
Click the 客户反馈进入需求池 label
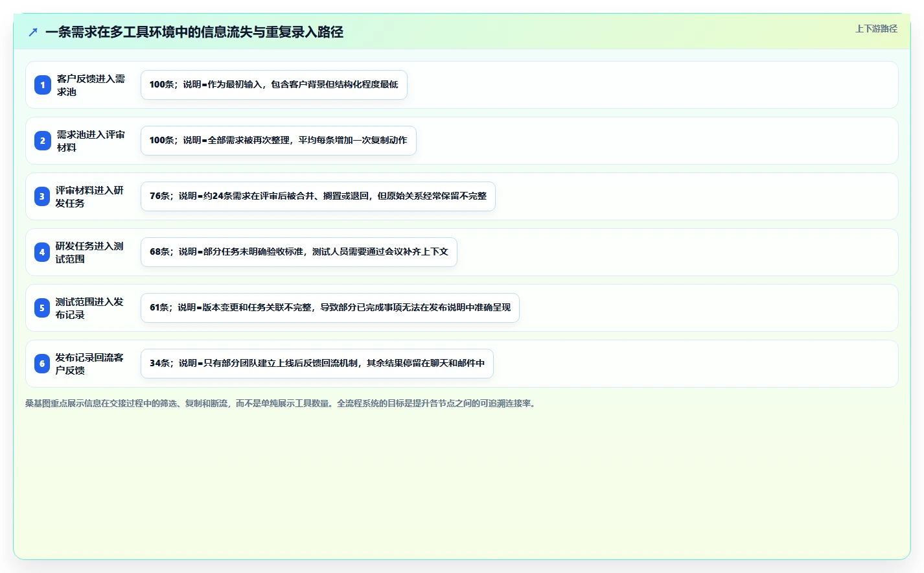tap(91, 85)
